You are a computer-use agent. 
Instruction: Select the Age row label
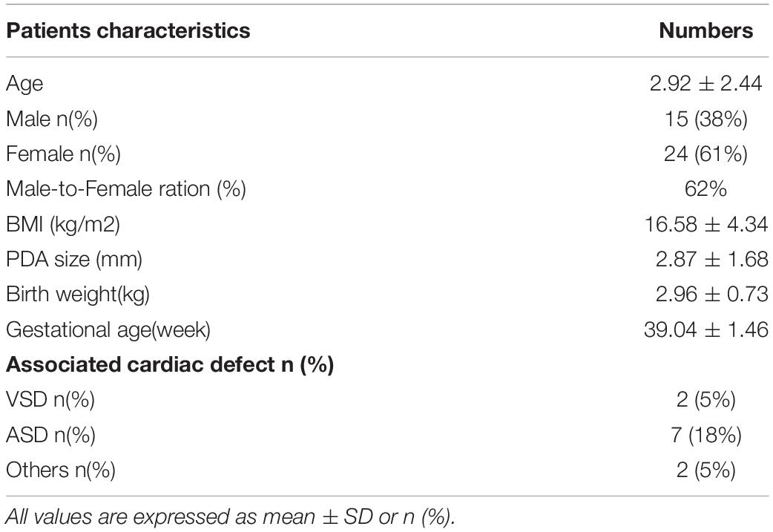pyautogui.click(x=24, y=85)
